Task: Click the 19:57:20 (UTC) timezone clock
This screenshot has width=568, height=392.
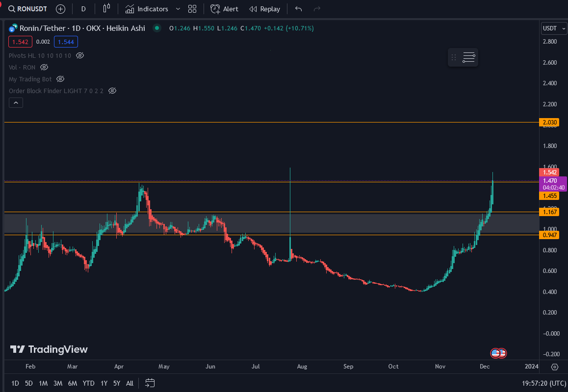Action: click(544, 383)
